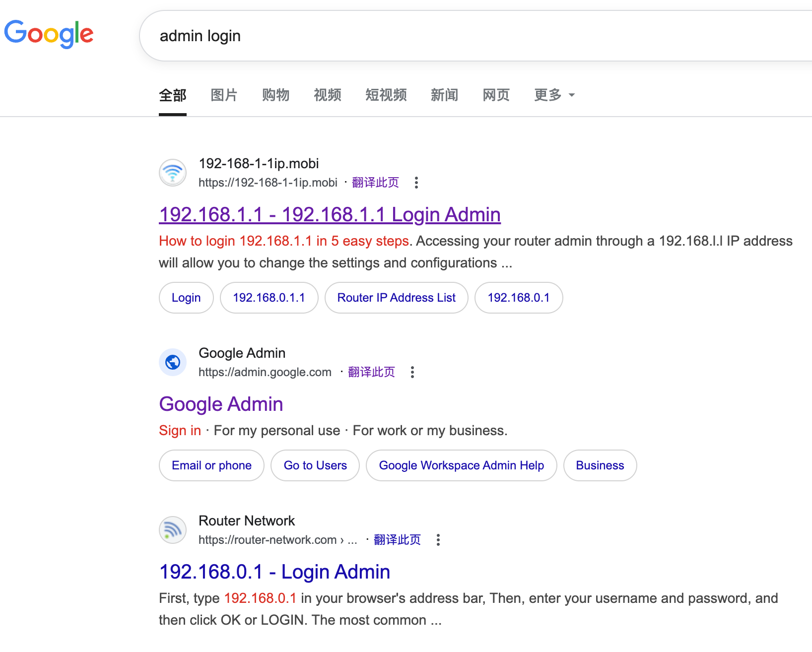Switch to the 新闻 results tab

[444, 95]
